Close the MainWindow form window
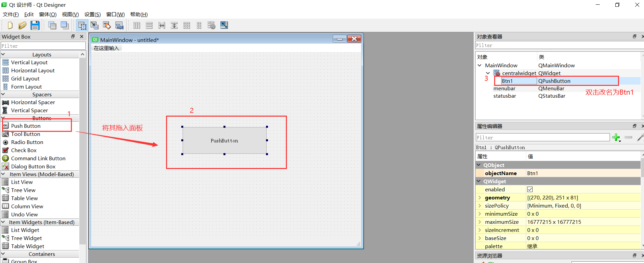The height and width of the screenshot is (263, 644). coord(354,39)
